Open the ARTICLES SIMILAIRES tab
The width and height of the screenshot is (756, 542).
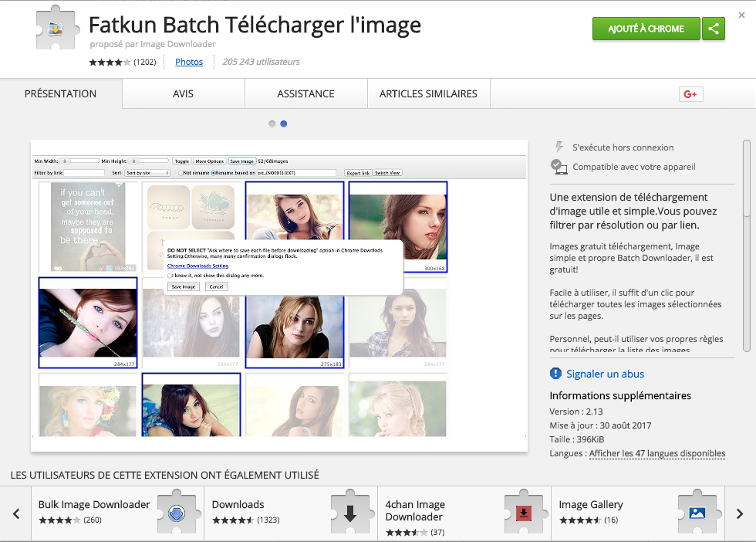click(x=428, y=93)
